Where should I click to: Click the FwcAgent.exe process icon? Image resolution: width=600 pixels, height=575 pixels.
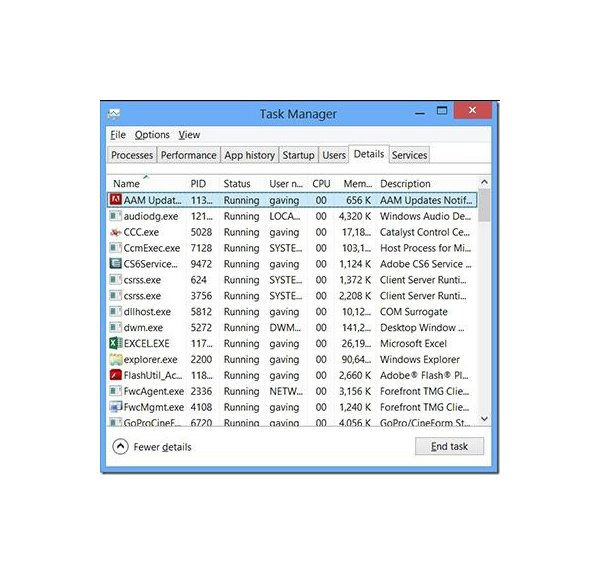pos(116,391)
